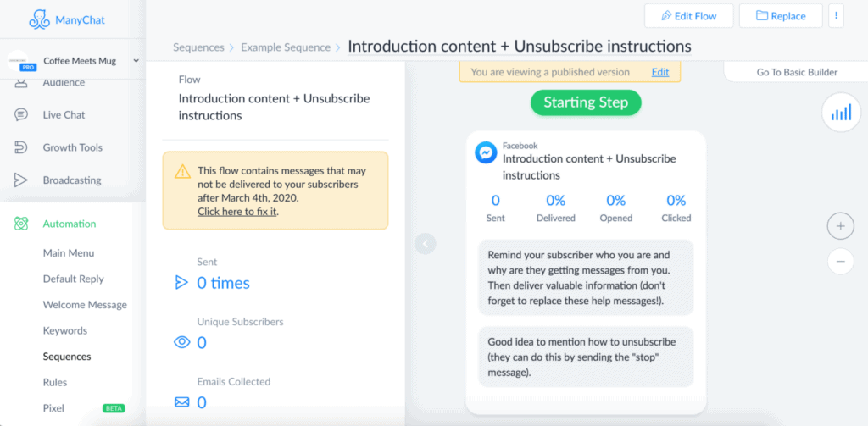868x426 pixels.
Task: Select Keywords in the sidebar
Action: click(65, 331)
